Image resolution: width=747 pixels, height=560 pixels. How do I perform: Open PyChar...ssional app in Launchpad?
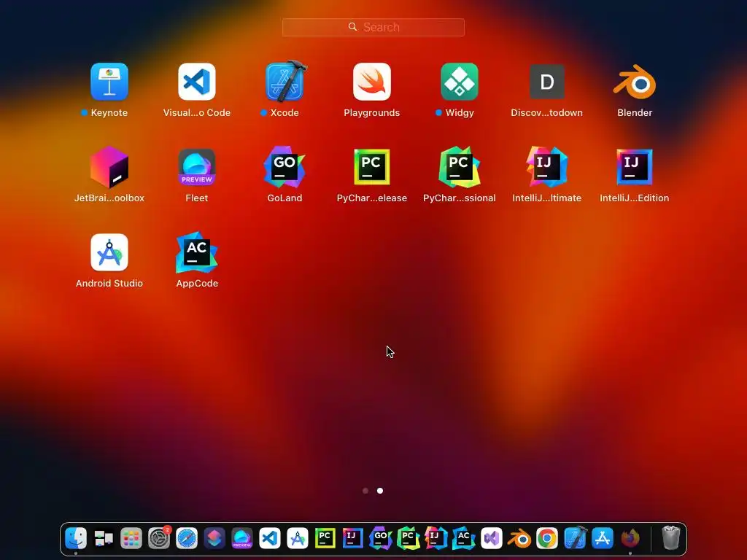point(460,167)
